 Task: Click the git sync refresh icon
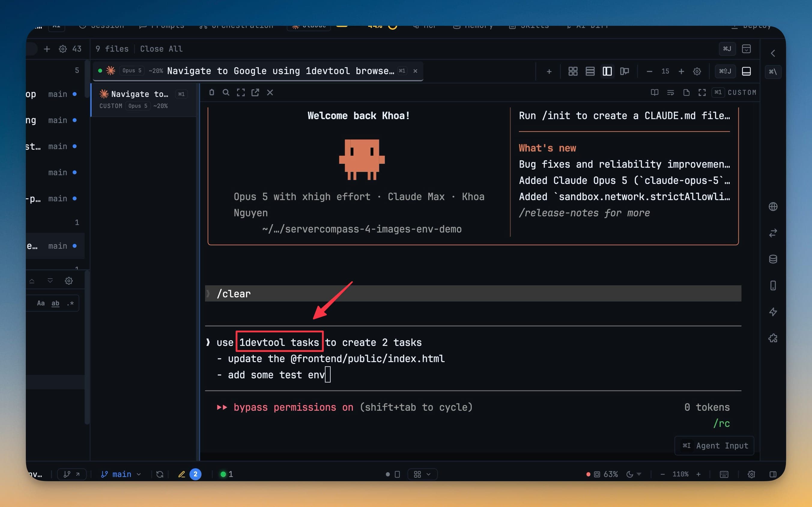click(x=160, y=474)
